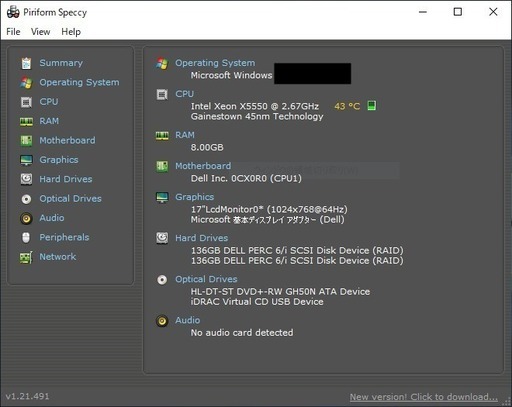Show Graphics details from sidebar

(59, 160)
